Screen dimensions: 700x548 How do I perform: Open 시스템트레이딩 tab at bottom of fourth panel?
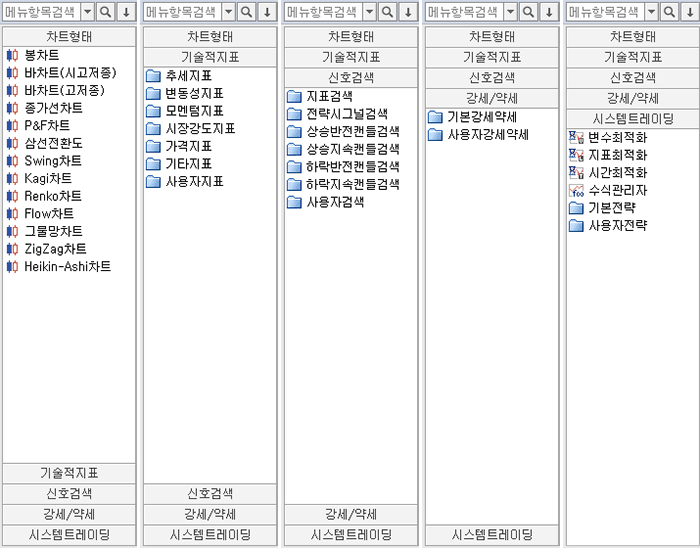tap(492, 535)
